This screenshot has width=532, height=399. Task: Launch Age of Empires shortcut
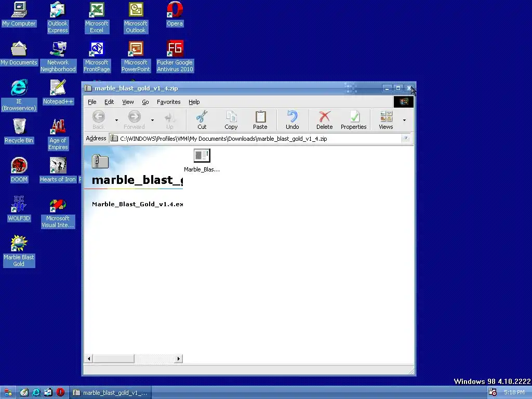click(58, 135)
